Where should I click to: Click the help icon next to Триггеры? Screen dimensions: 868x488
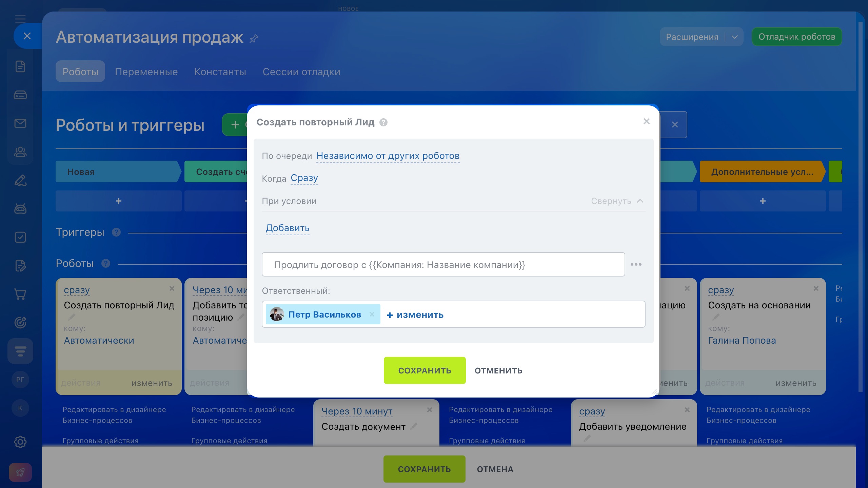click(116, 232)
